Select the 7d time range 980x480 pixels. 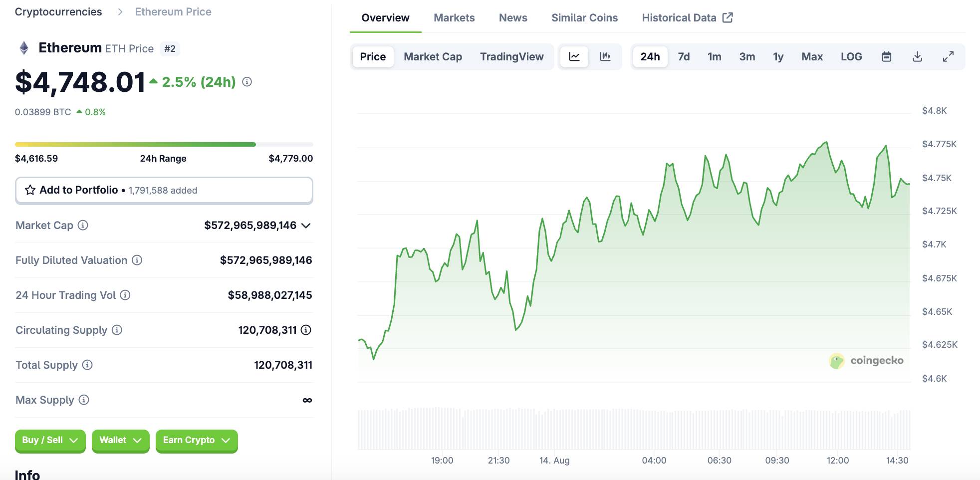pos(684,57)
